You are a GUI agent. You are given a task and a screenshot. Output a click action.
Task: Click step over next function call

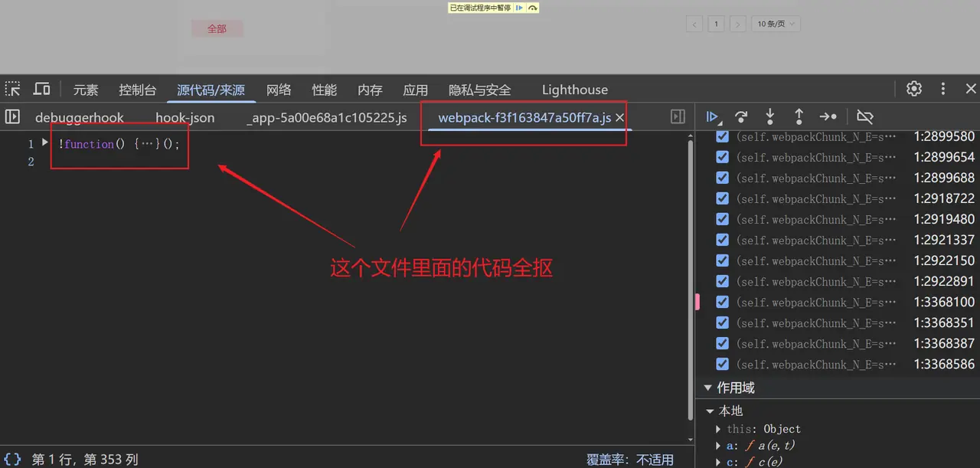click(x=741, y=116)
